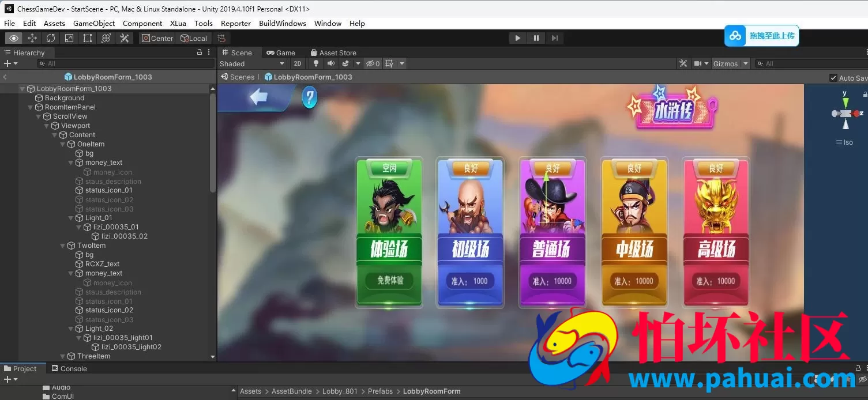Collapse the RoomItemPanel tree node
This screenshot has height=400, width=868.
(31, 107)
